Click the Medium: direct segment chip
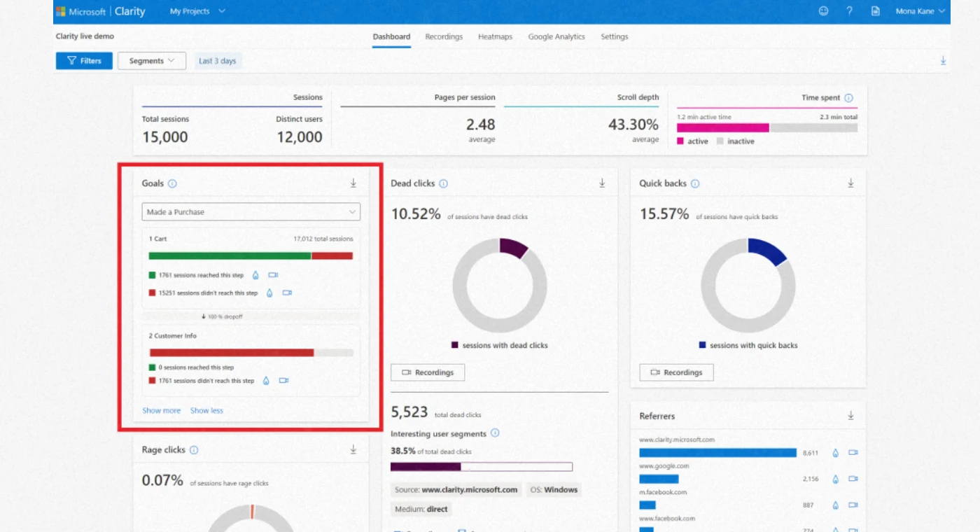The width and height of the screenshot is (980, 532). point(421,509)
